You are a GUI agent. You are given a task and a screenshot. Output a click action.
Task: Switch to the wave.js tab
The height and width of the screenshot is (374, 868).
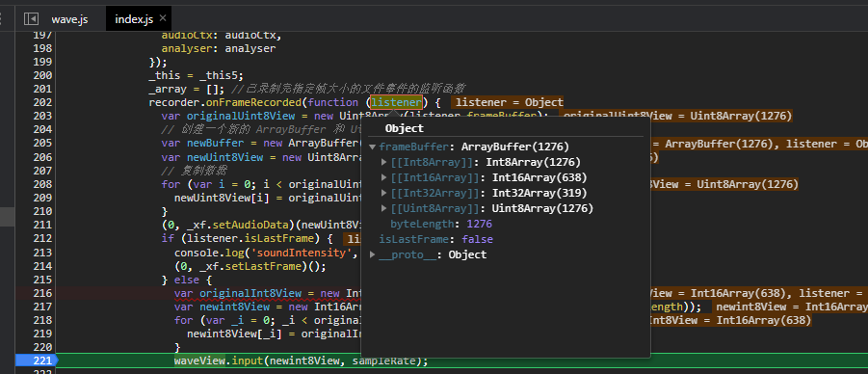tap(69, 19)
